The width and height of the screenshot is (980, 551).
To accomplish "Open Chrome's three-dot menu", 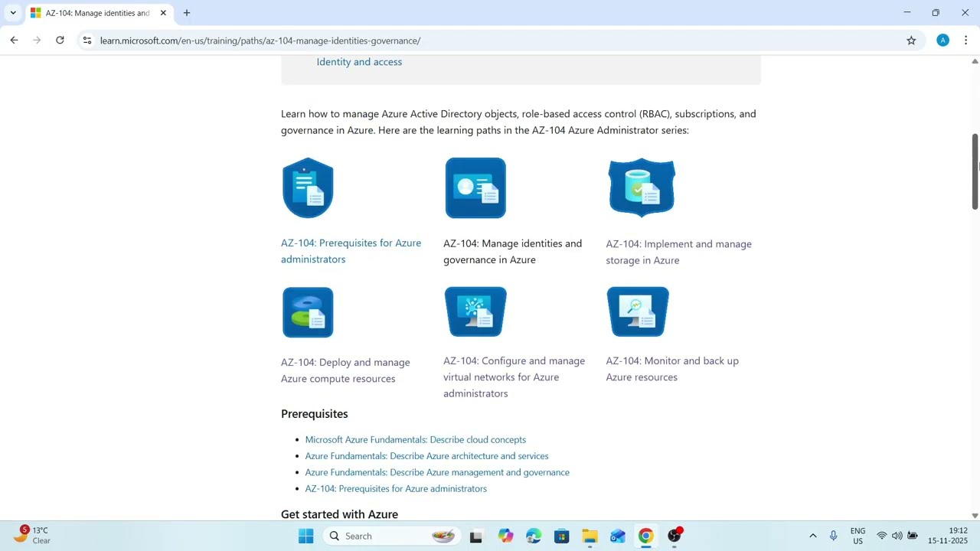I will 965,41.
